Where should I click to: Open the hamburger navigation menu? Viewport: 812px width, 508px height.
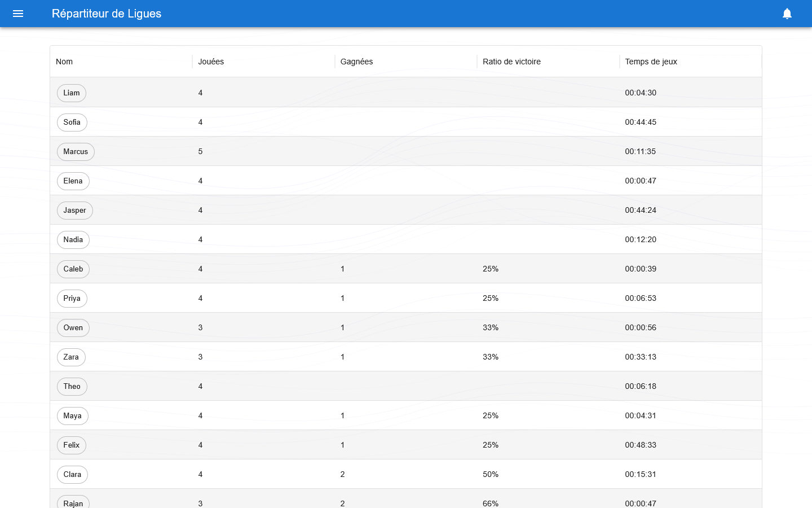point(18,14)
